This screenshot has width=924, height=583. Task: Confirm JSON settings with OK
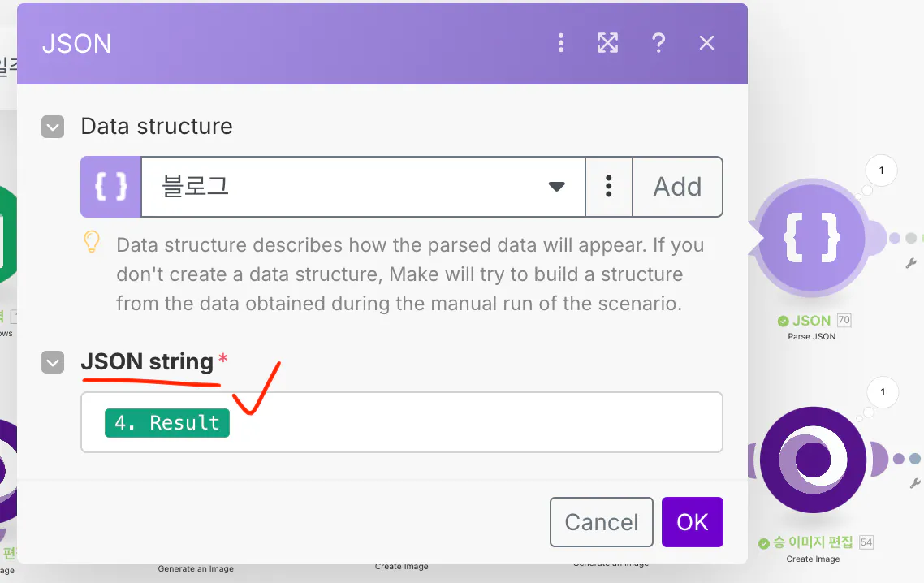point(692,522)
